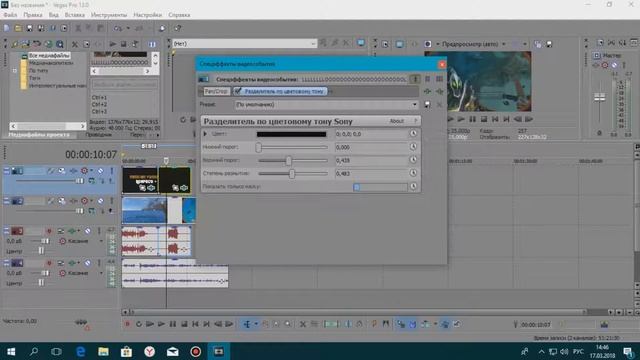This screenshot has height=360, width=640.
Task: Arm audio track 4 for recording
Action: pyautogui.click(x=49, y=263)
